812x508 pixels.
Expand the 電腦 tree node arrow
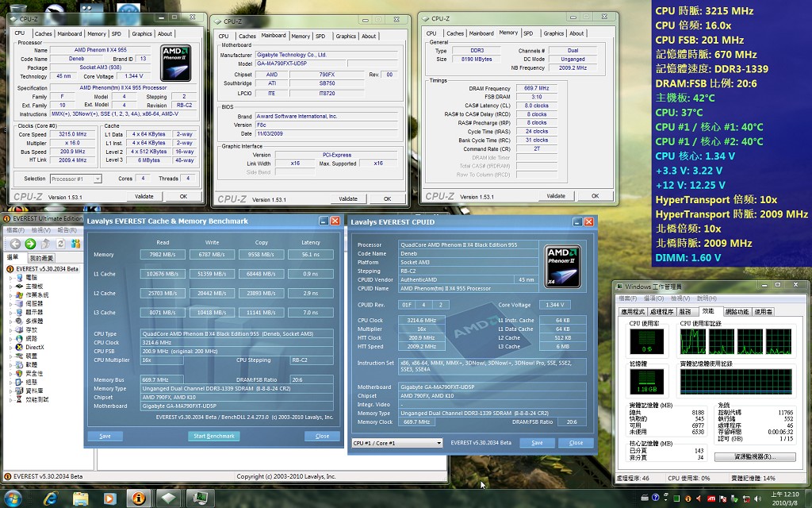point(11,278)
